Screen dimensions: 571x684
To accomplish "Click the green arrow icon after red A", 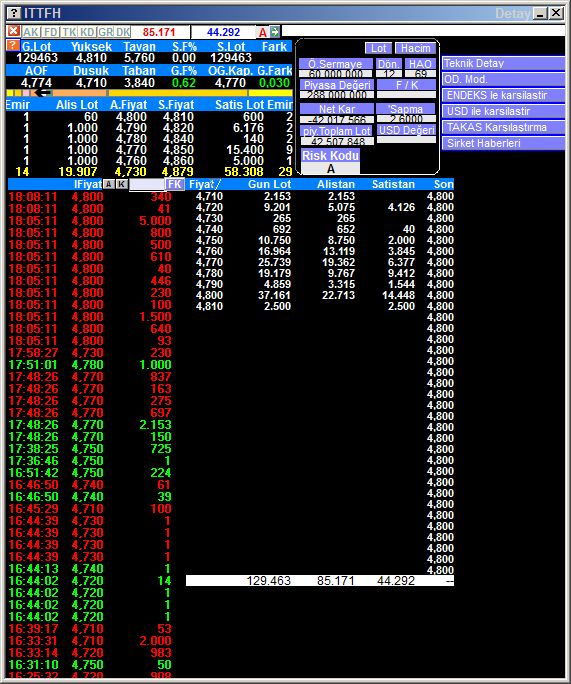I will click(x=275, y=32).
